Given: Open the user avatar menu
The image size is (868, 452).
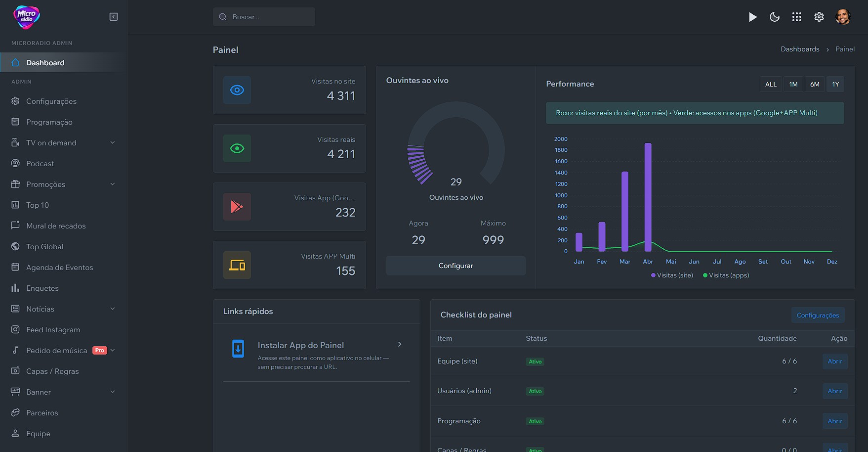Looking at the screenshot, I should (x=843, y=17).
